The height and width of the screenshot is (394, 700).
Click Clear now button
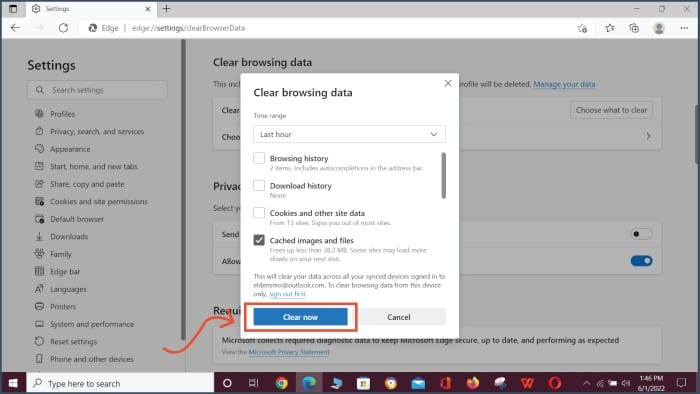300,317
